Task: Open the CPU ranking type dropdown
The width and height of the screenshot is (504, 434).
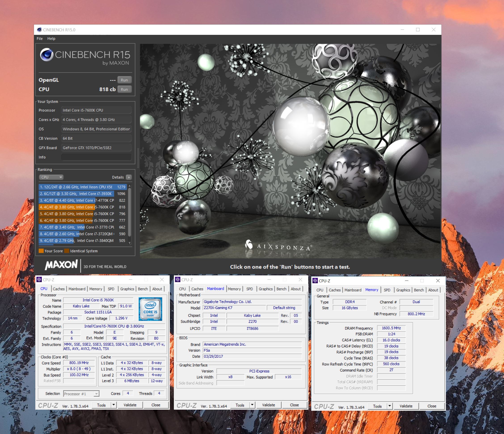Action: click(x=51, y=177)
